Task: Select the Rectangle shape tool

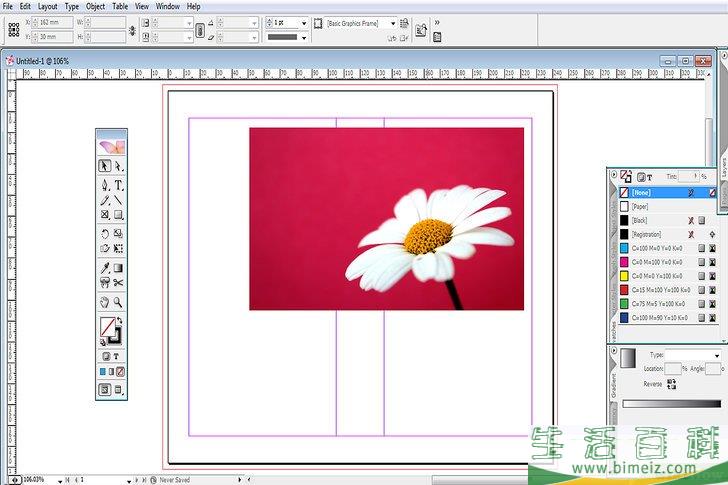Action: [118, 214]
